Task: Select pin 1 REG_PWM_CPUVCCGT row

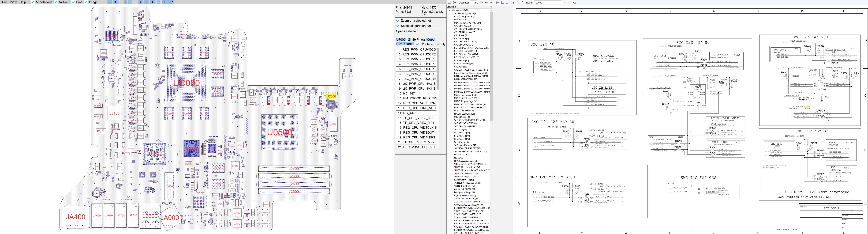Action: 417,50
